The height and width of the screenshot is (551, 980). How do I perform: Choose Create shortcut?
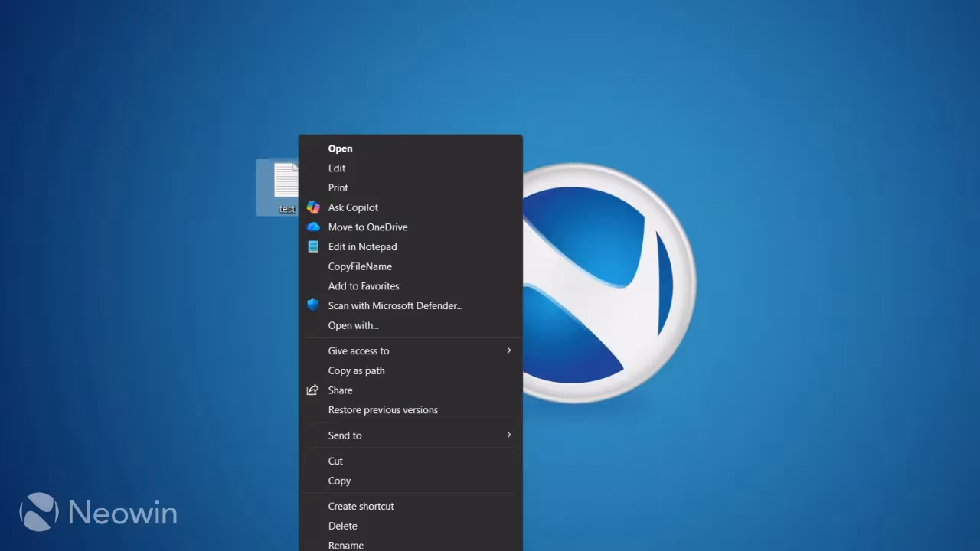tap(410, 507)
